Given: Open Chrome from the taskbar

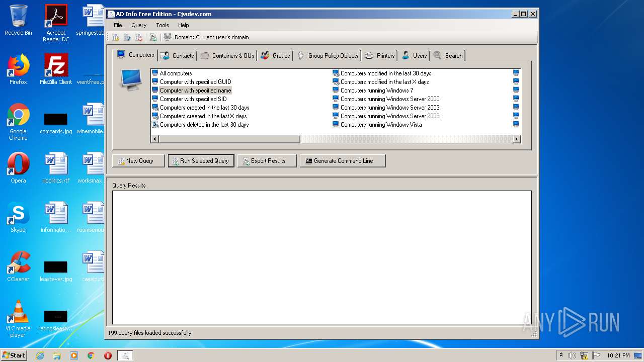Looking at the screenshot, I should 91,355.
